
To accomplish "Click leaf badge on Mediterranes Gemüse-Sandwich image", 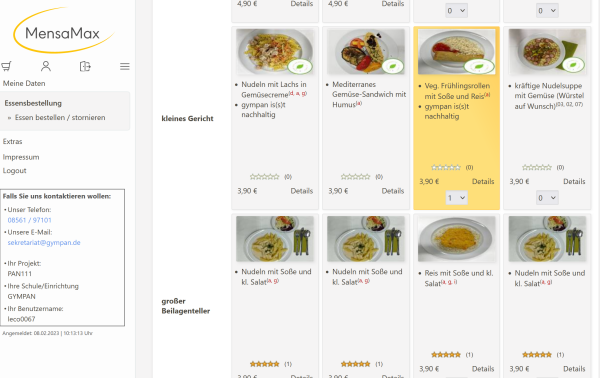I will [393, 67].
